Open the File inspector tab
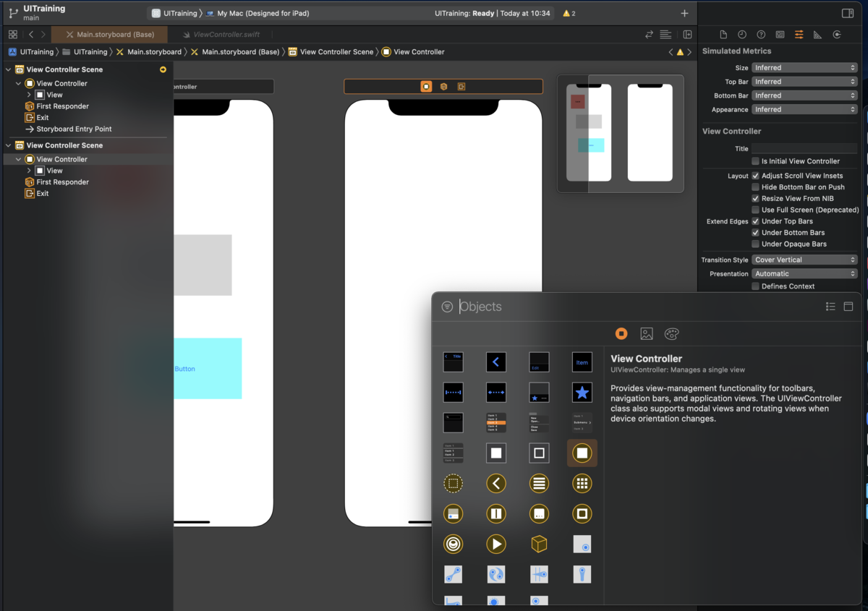The height and width of the screenshot is (611, 868). point(723,35)
